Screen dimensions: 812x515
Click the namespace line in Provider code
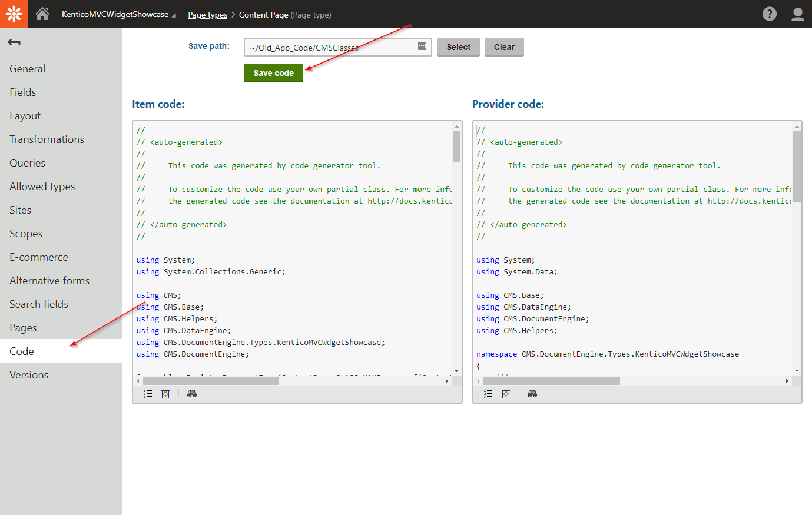pyautogui.click(x=608, y=354)
